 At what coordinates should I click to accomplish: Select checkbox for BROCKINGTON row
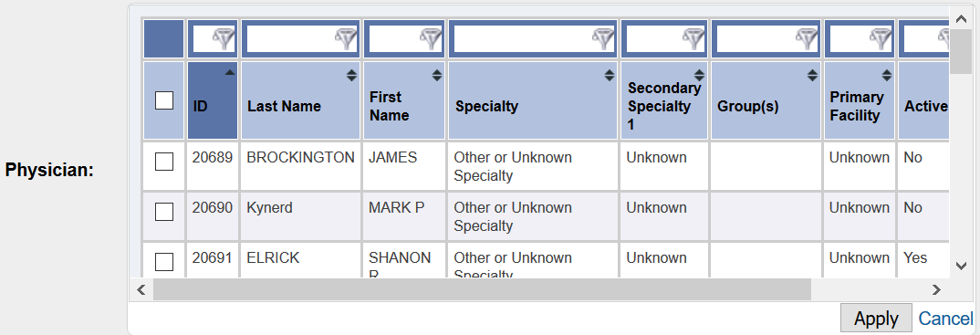tap(163, 162)
